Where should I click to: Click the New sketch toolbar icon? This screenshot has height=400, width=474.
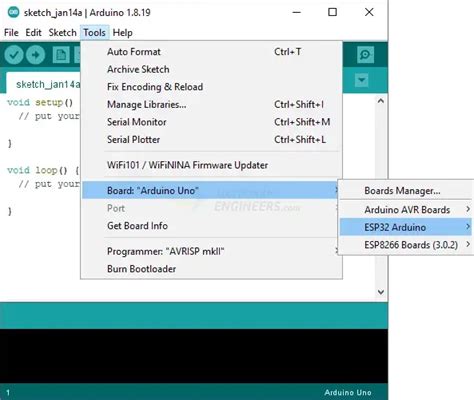(61, 55)
